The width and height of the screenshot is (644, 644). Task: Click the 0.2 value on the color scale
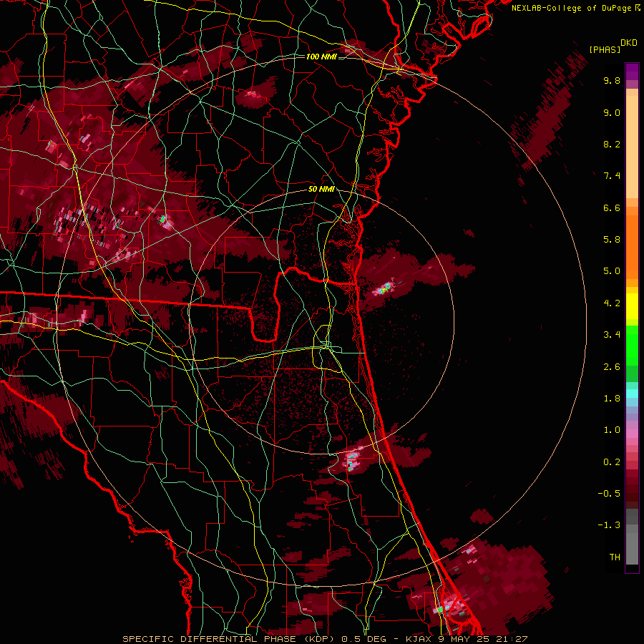coord(612,462)
